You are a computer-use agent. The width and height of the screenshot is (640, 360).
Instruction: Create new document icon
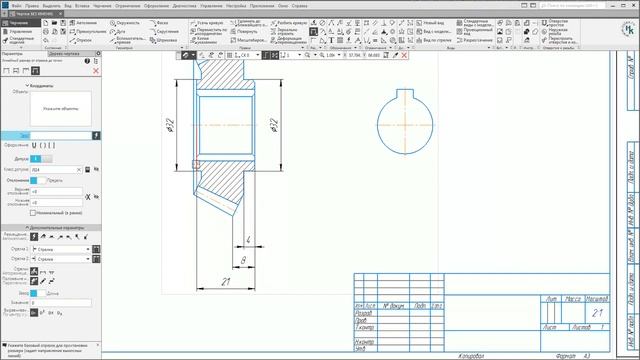point(46,23)
